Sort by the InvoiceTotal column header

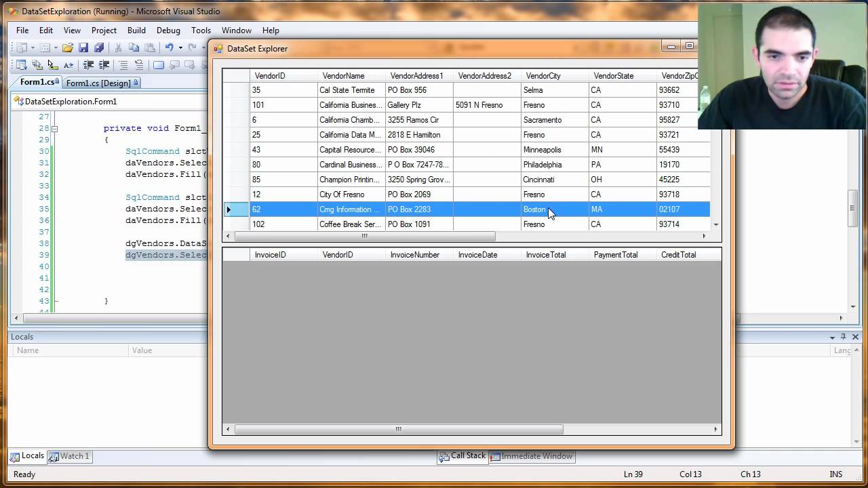tap(555, 255)
